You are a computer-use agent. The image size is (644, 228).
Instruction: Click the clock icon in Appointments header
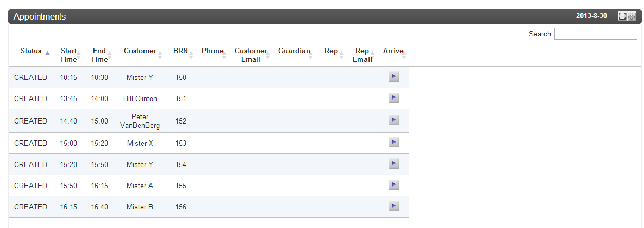[622, 16]
